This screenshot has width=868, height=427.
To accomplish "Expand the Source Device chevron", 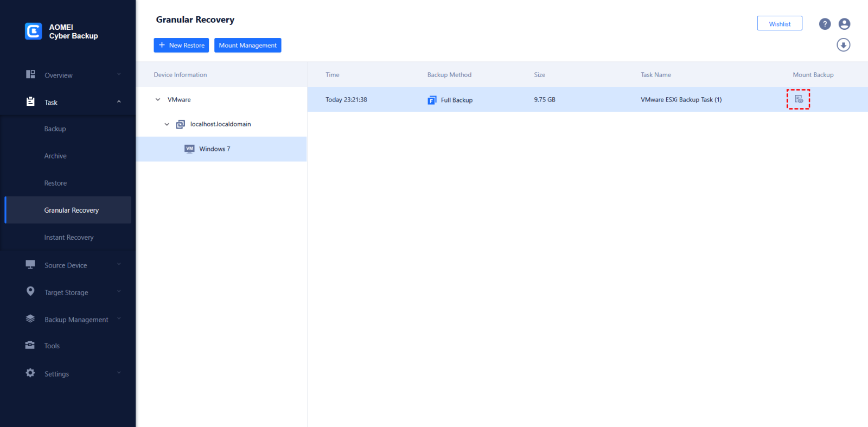I will (119, 264).
